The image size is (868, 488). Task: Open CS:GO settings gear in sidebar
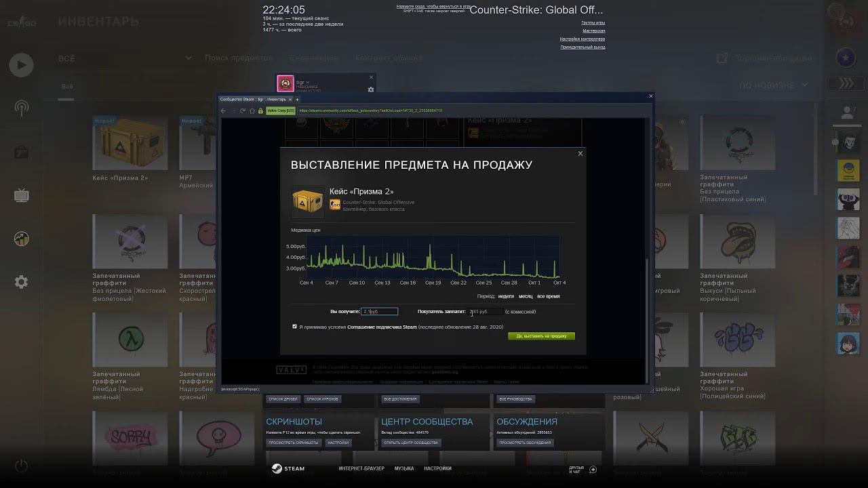point(21,282)
